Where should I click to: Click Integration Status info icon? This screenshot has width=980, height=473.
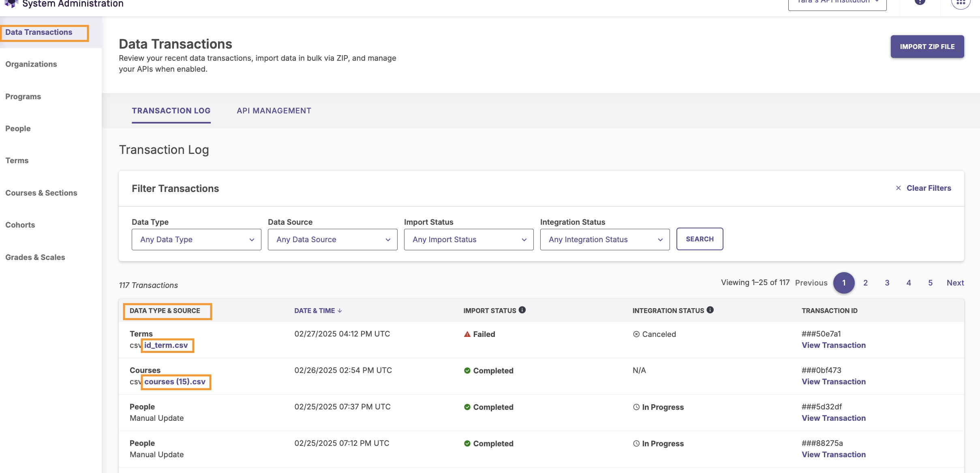point(710,310)
